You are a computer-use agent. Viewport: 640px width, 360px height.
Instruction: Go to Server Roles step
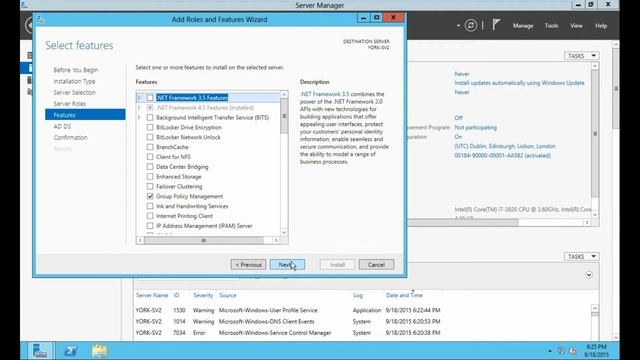tap(70, 104)
